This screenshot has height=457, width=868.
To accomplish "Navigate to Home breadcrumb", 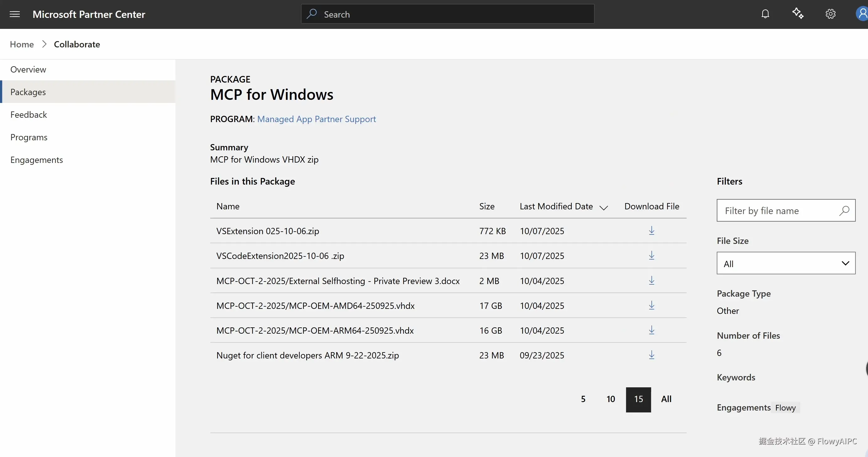I will (22, 44).
